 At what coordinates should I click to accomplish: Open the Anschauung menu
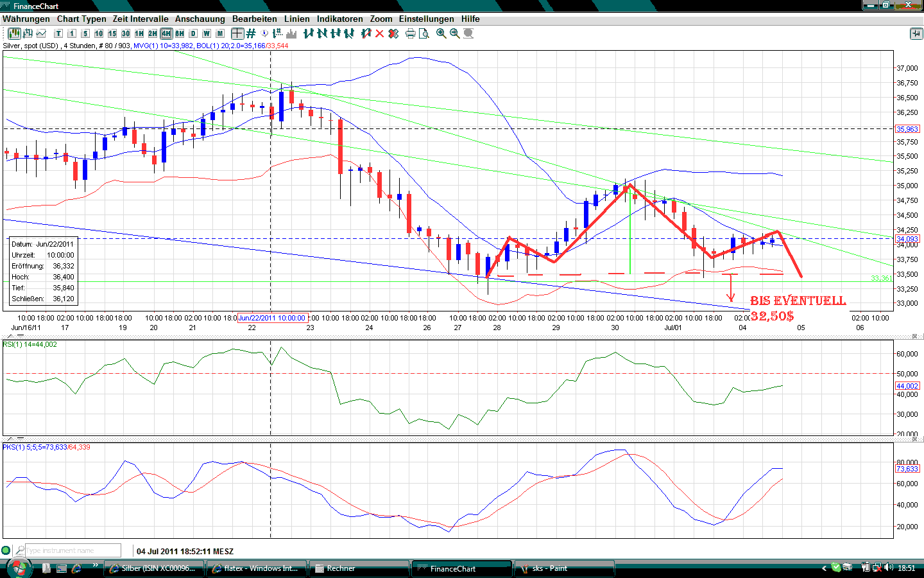(x=200, y=19)
